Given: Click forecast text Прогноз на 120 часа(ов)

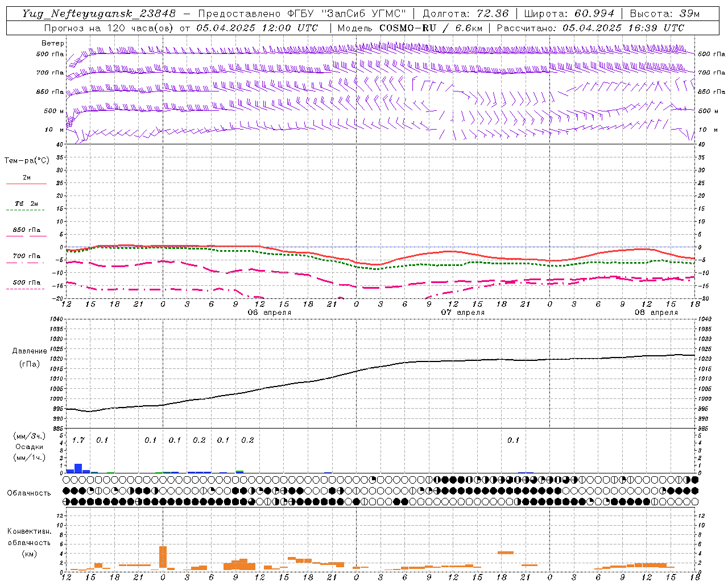Looking at the screenshot, I should pos(110,28).
